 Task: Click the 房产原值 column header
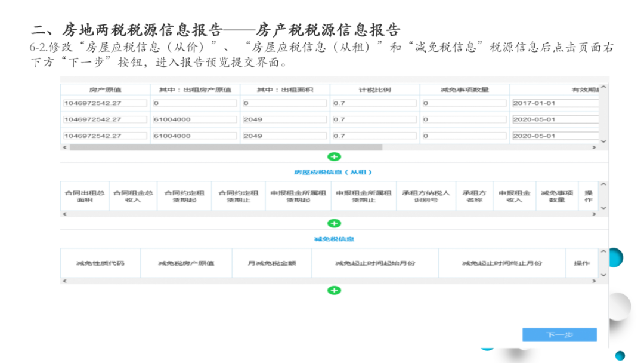point(105,90)
